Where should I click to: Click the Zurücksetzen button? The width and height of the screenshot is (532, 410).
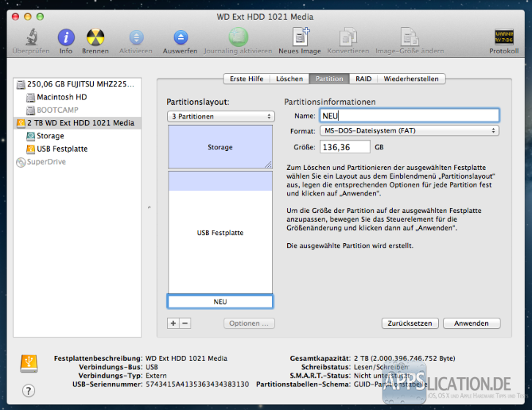click(410, 323)
